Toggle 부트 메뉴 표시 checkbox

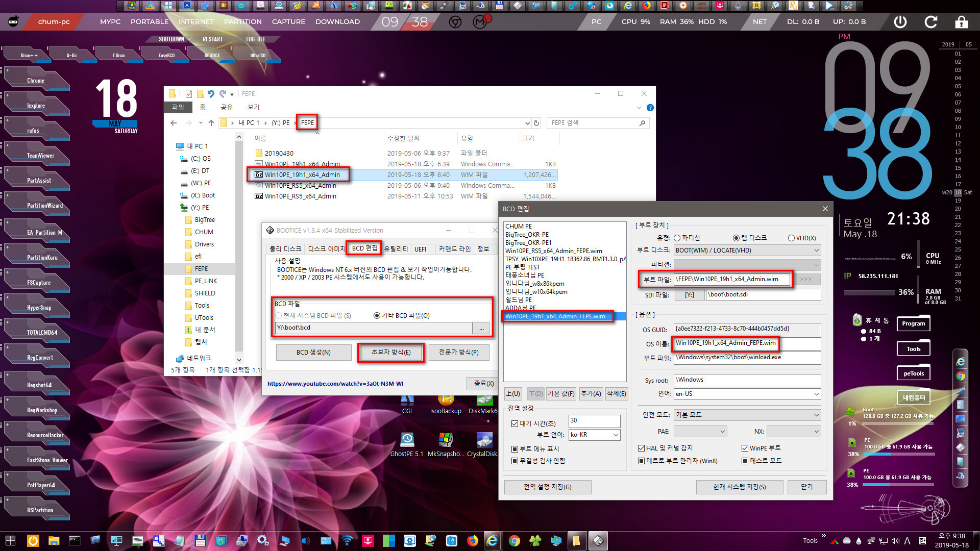coord(514,449)
